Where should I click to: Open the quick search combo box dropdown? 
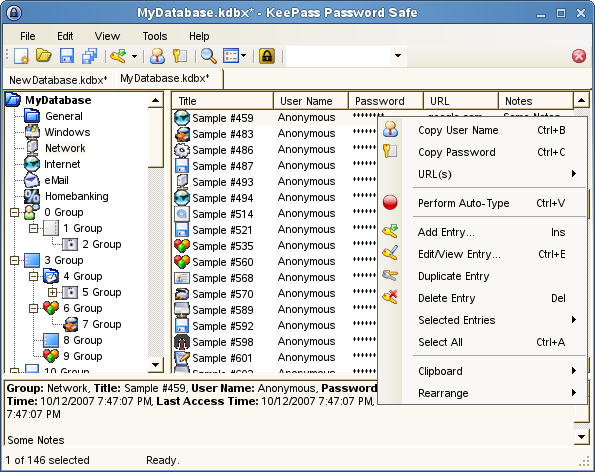pyautogui.click(x=398, y=56)
